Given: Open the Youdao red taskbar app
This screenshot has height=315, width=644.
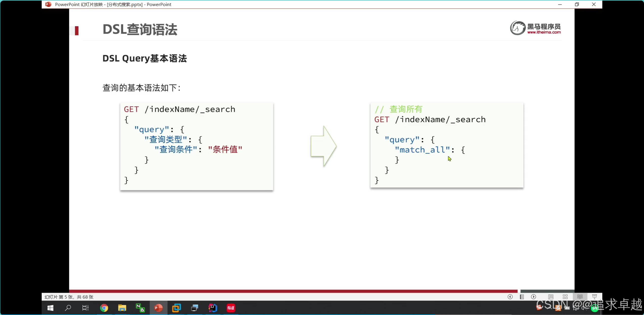Looking at the screenshot, I should point(231,308).
